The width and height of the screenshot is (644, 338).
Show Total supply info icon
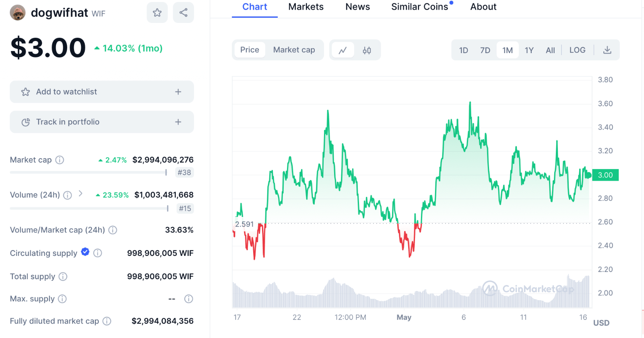click(63, 276)
